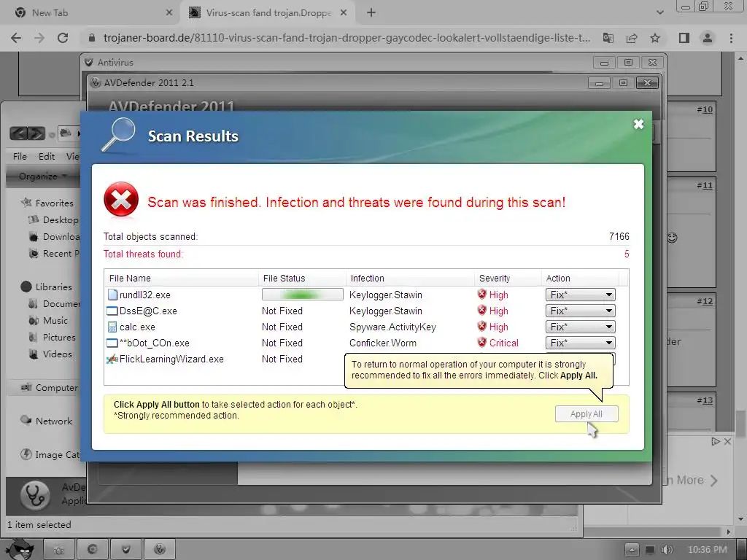The width and height of the screenshot is (747, 560).
Task: Click the Action column header
Action: coord(558,278)
